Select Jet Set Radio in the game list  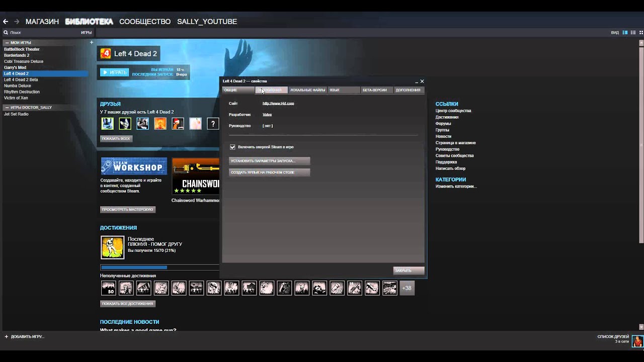pyautogui.click(x=16, y=114)
